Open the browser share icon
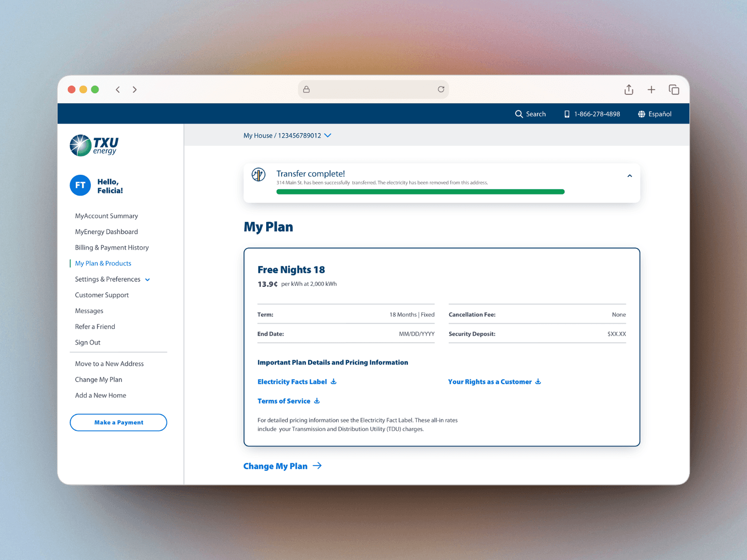The image size is (747, 560). click(629, 90)
